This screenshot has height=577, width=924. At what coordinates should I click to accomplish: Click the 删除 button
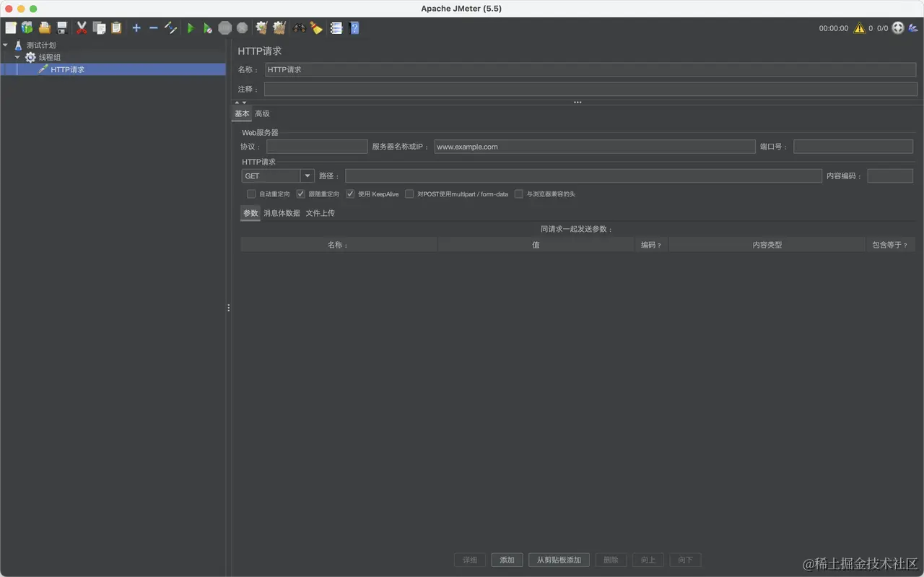point(611,560)
